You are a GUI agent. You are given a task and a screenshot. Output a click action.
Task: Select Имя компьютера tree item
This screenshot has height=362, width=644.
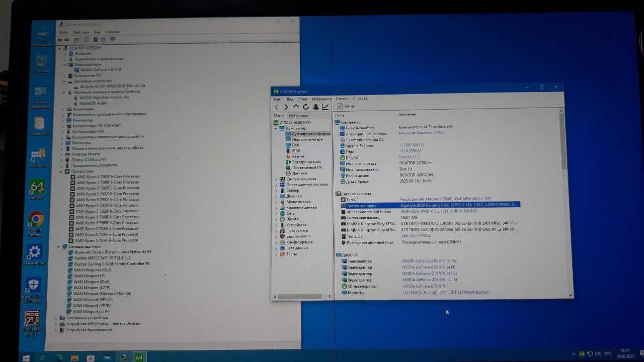pyautogui.click(x=303, y=139)
